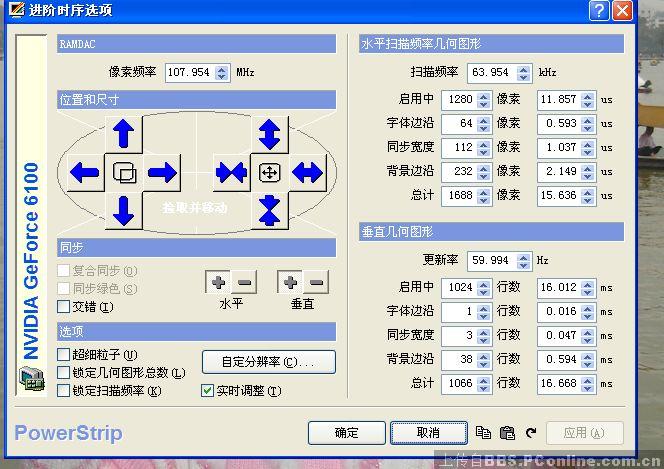Viewport: 664px width, 469px height.
Task: Uncheck the 实时调整 (T) checkbox
Action: coord(207,390)
